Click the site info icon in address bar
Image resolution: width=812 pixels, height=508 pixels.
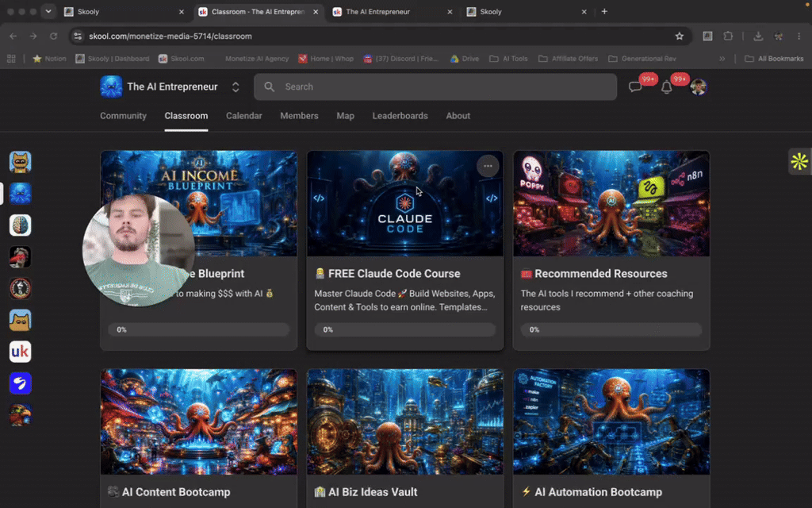point(78,36)
